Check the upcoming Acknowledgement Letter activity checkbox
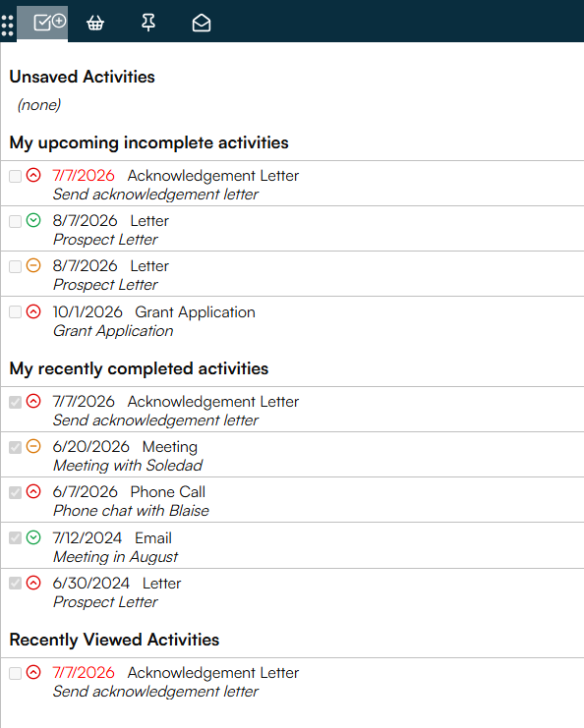This screenshot has width=584, height=728. click(16, 176)
